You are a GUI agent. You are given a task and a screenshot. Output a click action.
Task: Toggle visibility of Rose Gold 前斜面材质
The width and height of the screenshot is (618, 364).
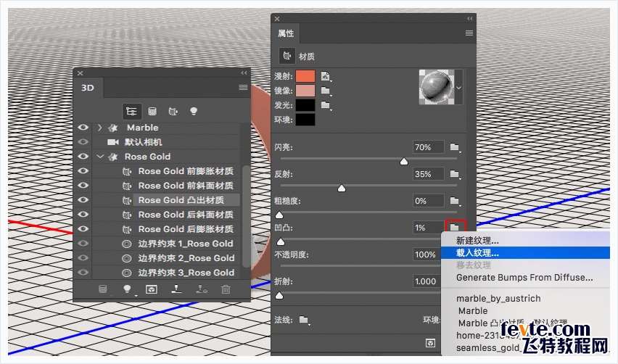pos(83,186)
